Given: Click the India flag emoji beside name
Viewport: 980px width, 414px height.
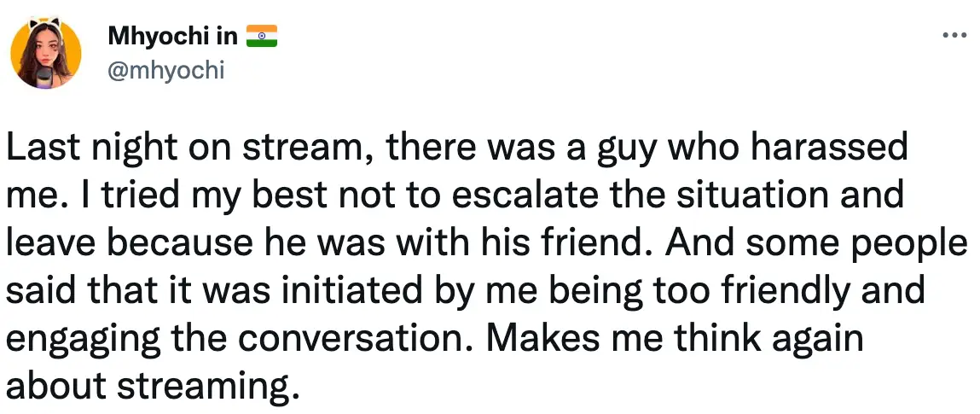Looking at the screenshot, I should pyautogui.click(x=263, y=37).
